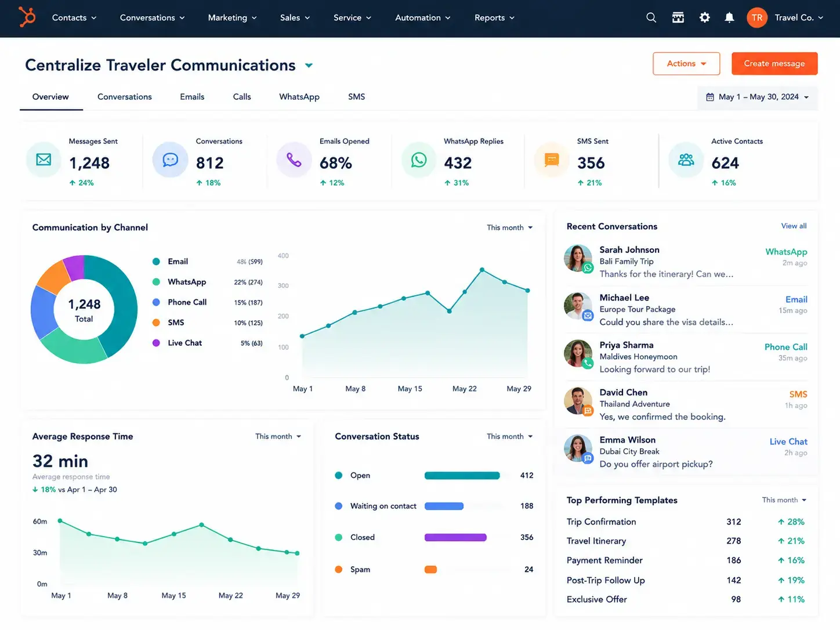Click the Create message button
The image size is (840, 630).
[x=774, y=63]
